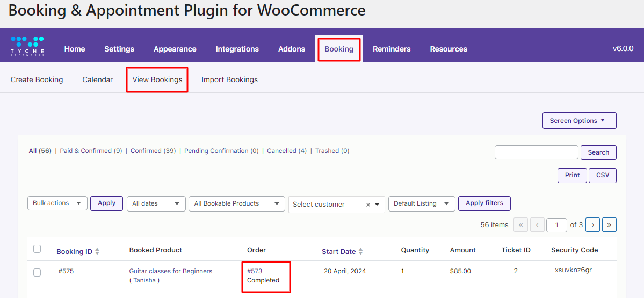Viewport: 644px width, 298px height.
Task: Open the Integrations menu item
Action: [x=237, y=49]
